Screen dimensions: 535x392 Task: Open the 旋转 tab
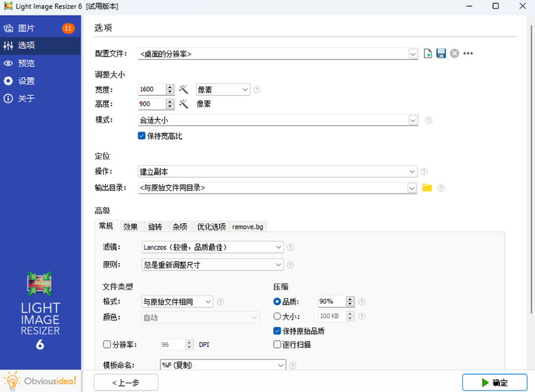[x=156, y=227]
